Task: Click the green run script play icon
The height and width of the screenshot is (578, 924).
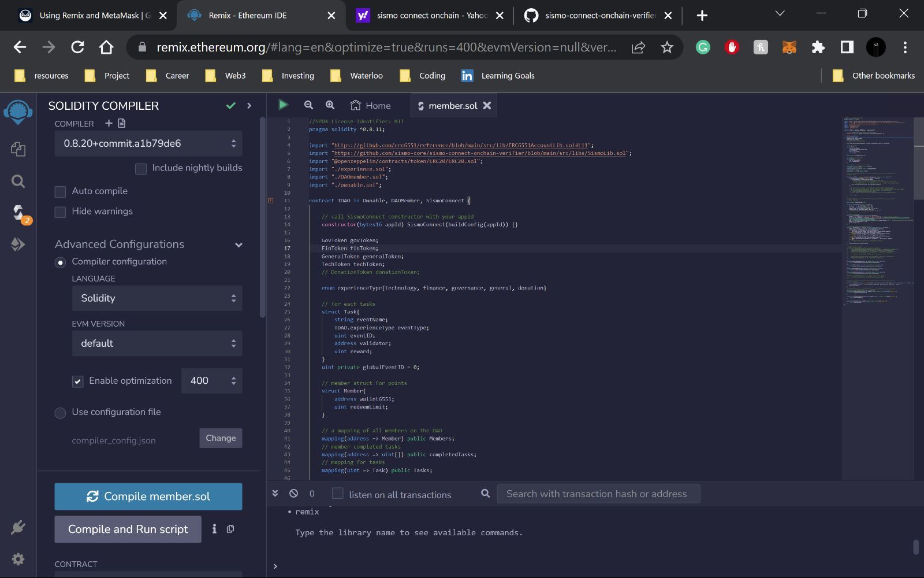Action: tap(283, 105)
